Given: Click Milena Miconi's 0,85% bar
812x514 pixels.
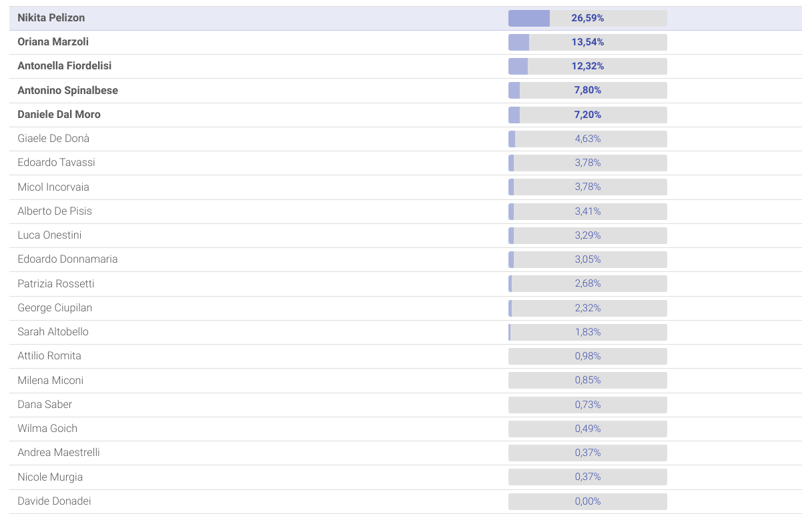Looking at the screenshot, I should (588, 380).
